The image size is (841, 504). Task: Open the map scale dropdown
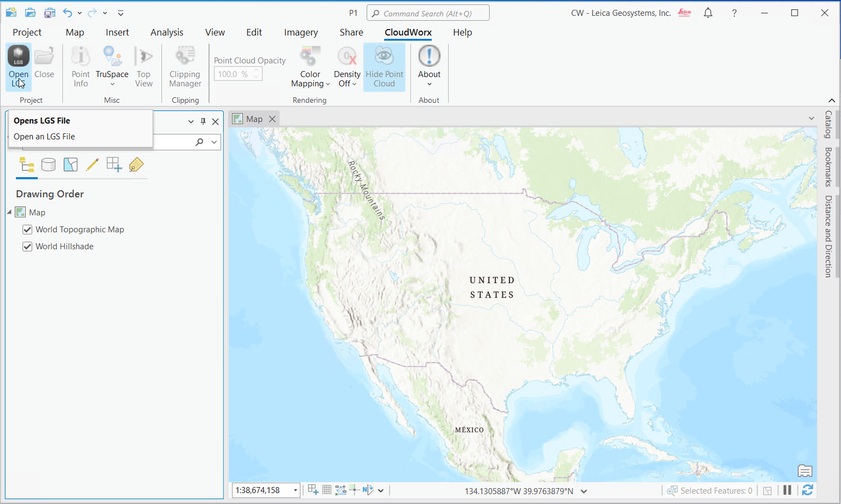pos(295,490)
